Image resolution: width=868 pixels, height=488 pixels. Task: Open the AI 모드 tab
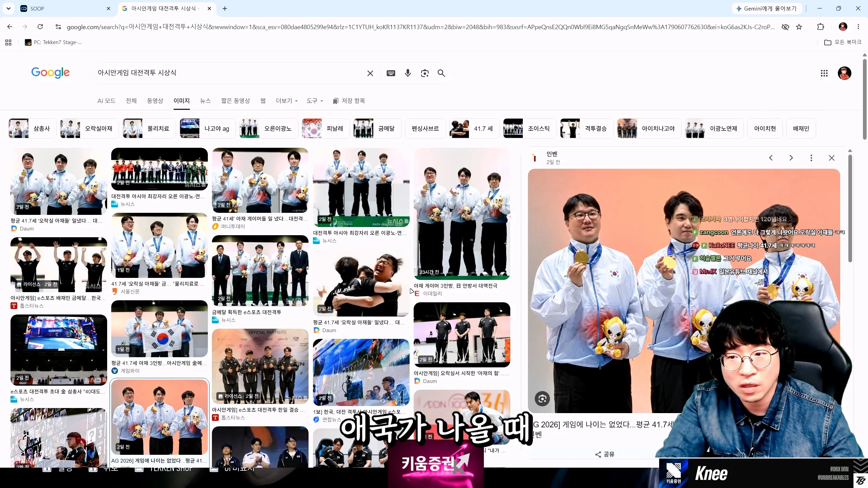106,101
